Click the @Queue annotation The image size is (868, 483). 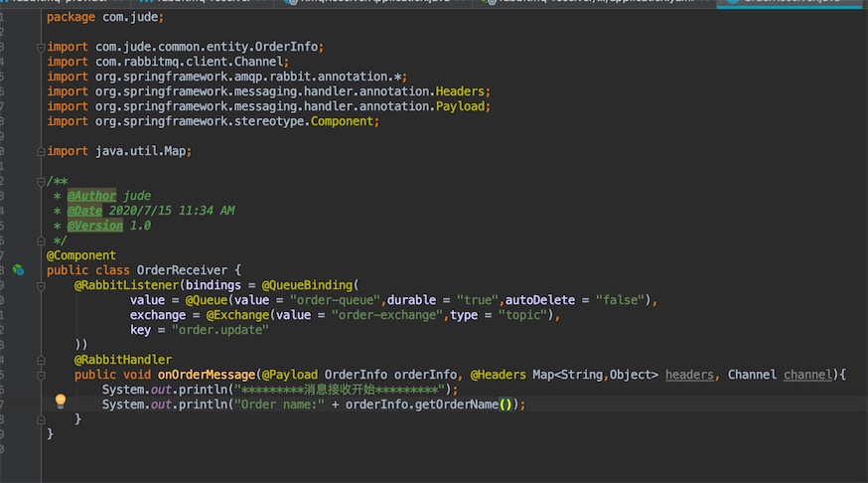(206, 300)
